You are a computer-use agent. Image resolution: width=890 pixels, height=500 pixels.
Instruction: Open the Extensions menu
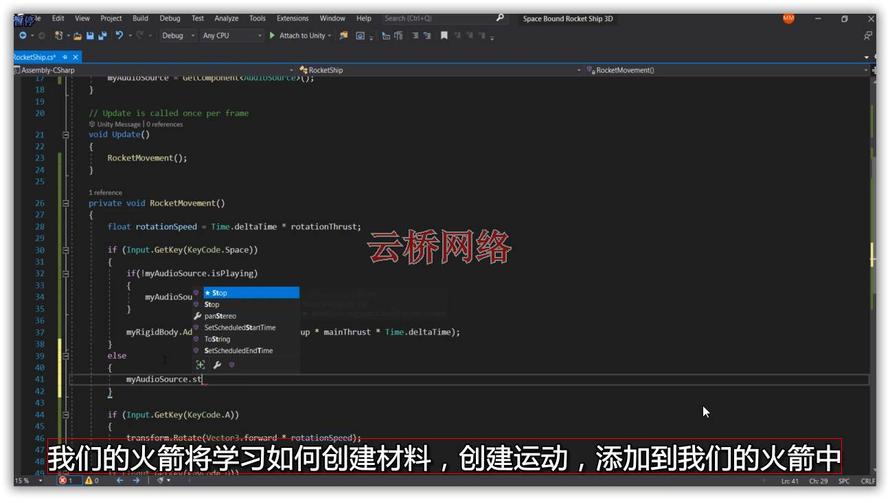(292, 18)
